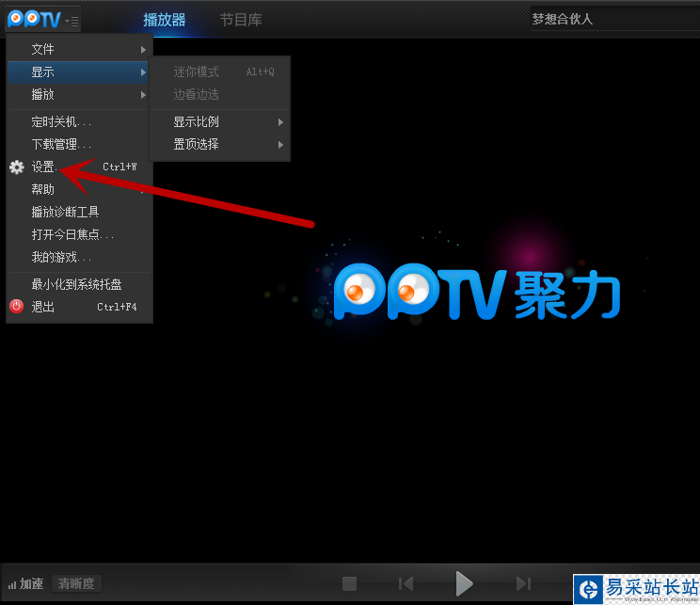The height and width of the screenshot is (605, 700).
Task: Select 边看边选 in the display submenu
Action: (219, 94)
